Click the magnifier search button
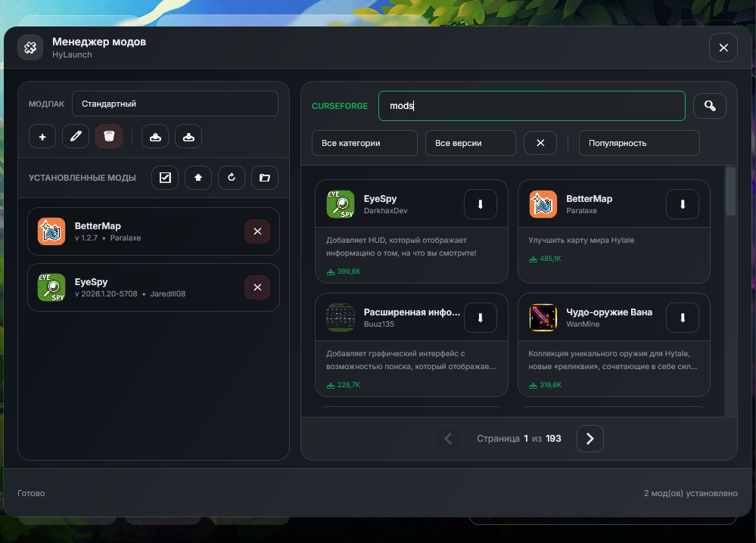This screenshot has height=543, width=756. (710, 106)
